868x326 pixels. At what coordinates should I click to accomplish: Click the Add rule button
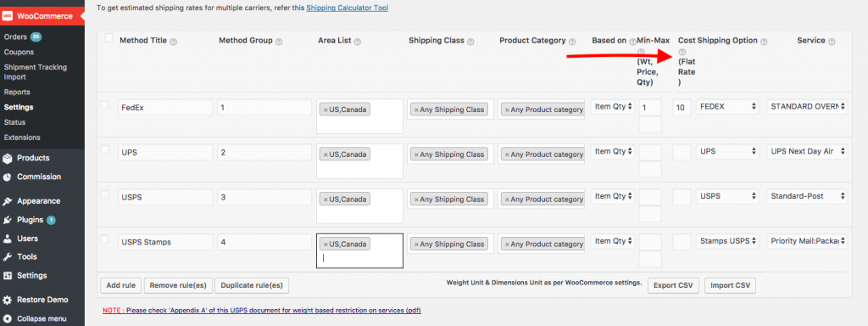[120, 285]
